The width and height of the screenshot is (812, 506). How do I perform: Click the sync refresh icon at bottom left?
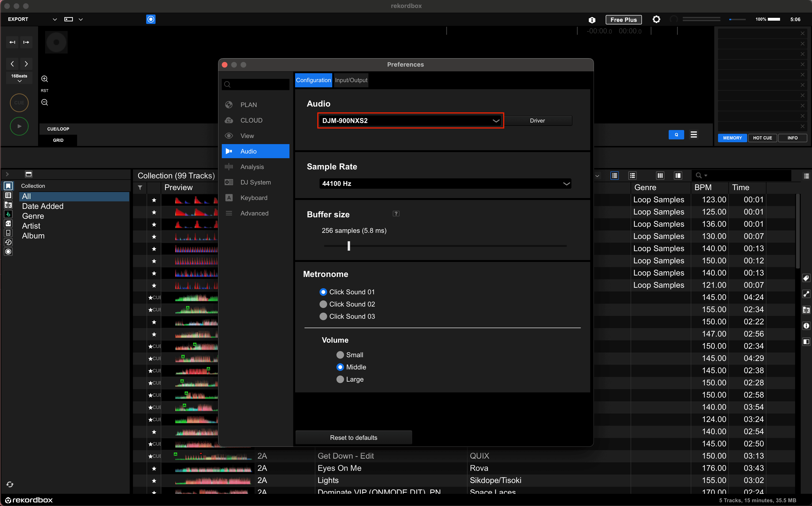10,484
